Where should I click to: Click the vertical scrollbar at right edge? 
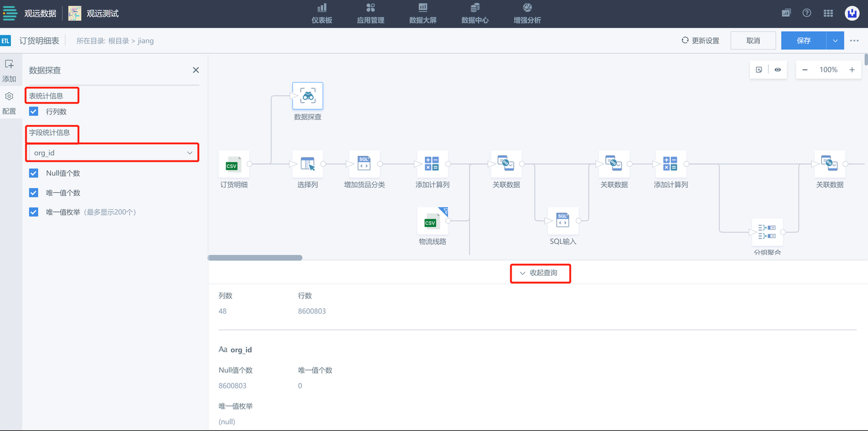pos(866,59)
